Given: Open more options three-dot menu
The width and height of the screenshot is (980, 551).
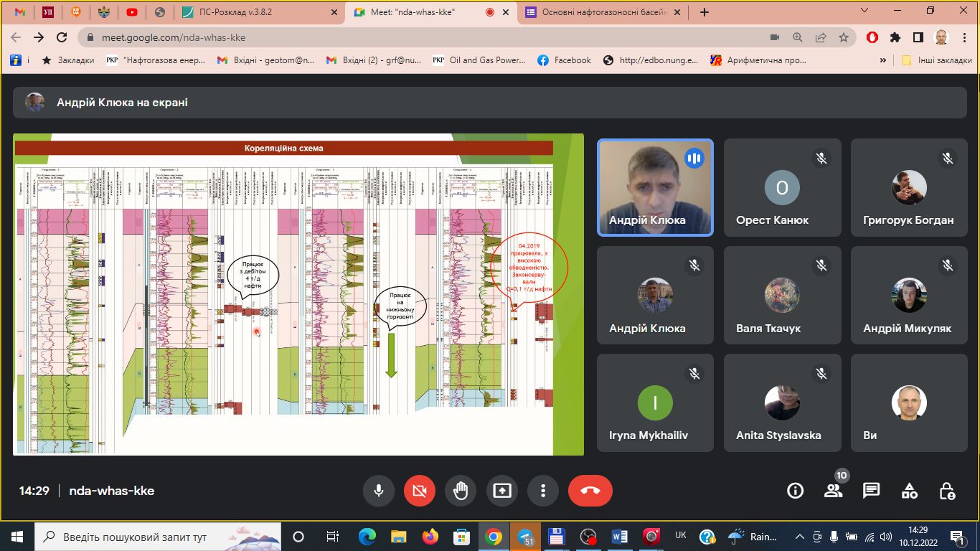Looking at the screenshot, I should [543, 491].
